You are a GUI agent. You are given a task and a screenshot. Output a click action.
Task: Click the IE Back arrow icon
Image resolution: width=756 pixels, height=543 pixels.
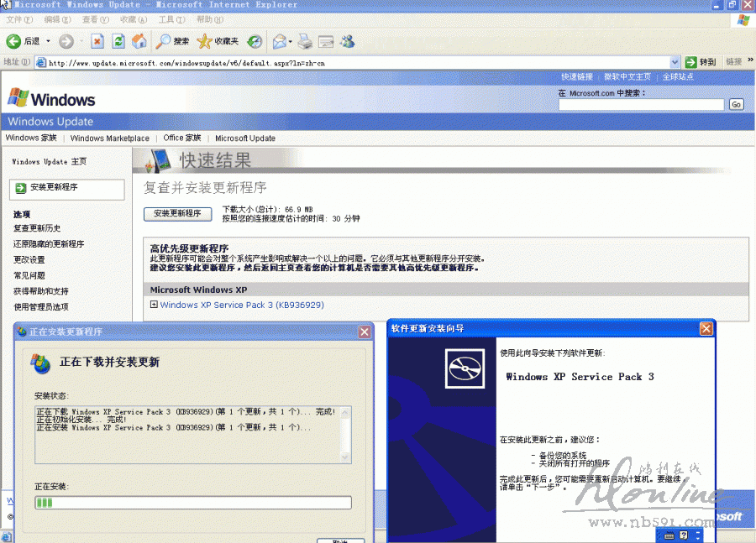[13, 41]
